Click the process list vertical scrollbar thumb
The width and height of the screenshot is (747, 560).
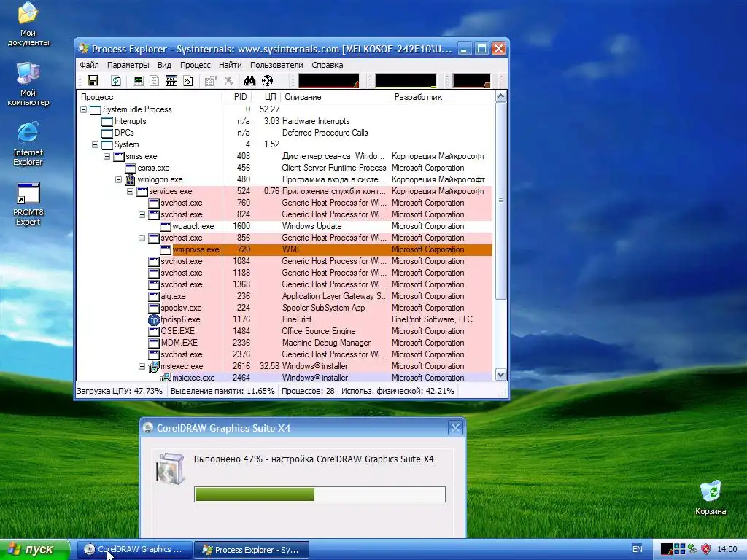pos(500,201)
